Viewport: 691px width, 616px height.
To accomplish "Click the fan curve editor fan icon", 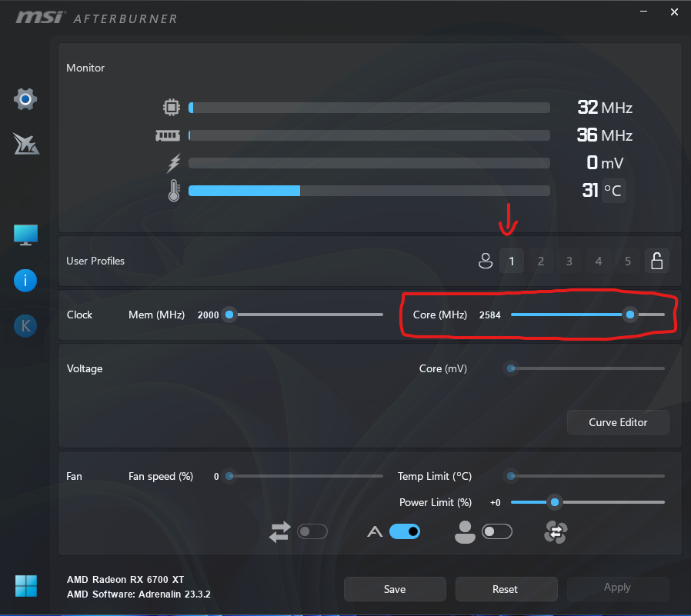I will click(556, 532).
